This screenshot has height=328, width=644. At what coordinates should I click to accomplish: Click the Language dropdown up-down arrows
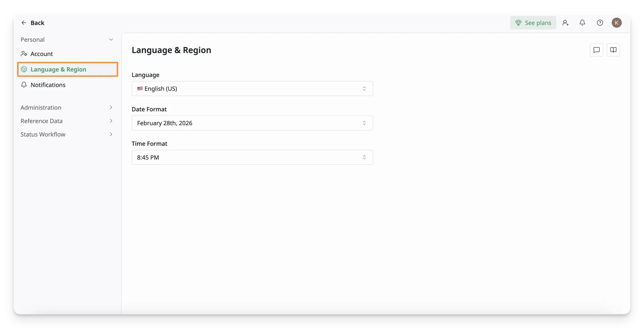coord(364,89)
